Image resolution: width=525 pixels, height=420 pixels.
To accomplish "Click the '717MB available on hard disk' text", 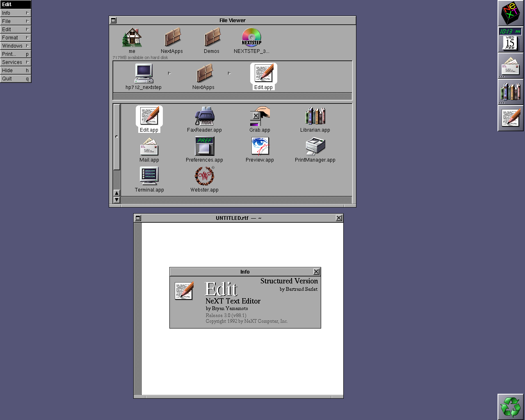I will pos(140,57).
